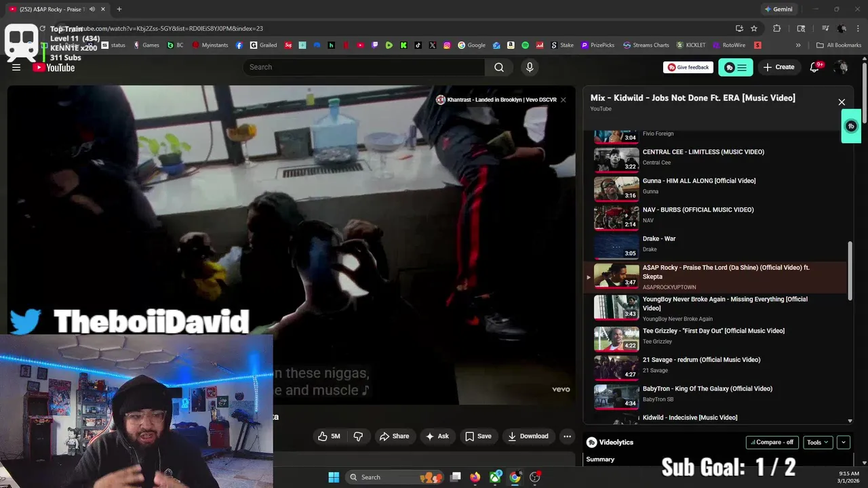Switch to Chrome in the taskbar
The width and height of the screenshot is (868, 488).
click(x=515, y=477)
